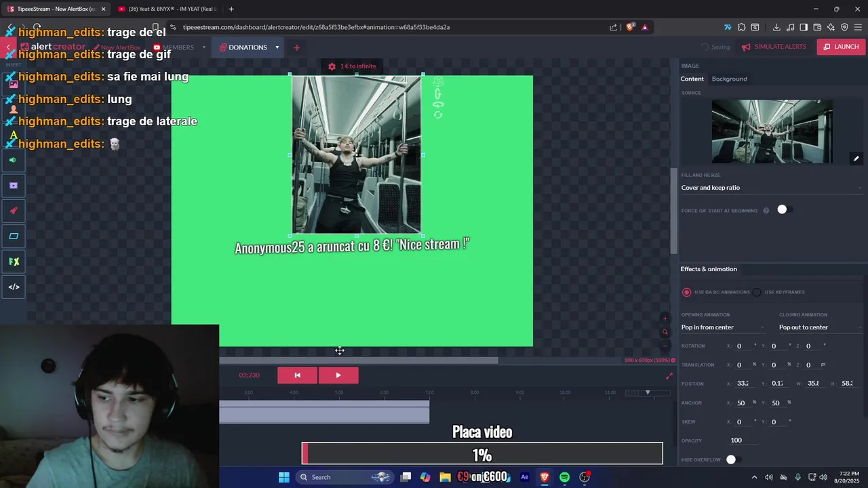Image resolution: width=868 pixels, height=488 pixels.
Task: Click the timeline zoom slider handle
Action: (x=648, y=393)
